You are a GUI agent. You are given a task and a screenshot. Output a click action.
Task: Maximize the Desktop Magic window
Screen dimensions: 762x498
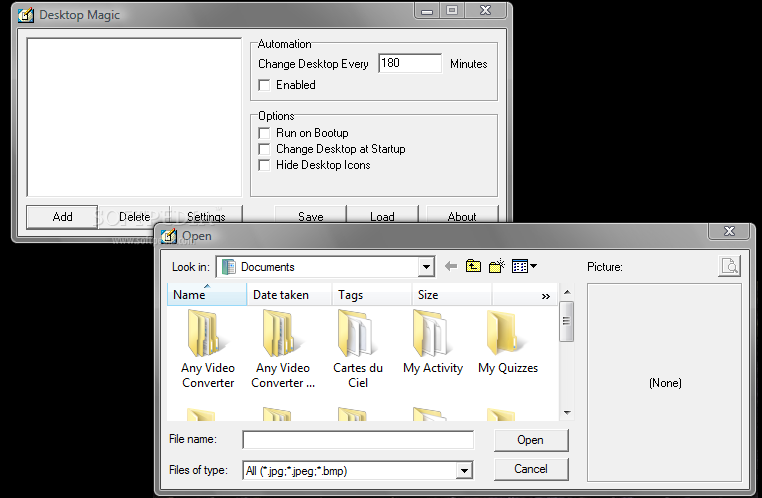(452, 11)
